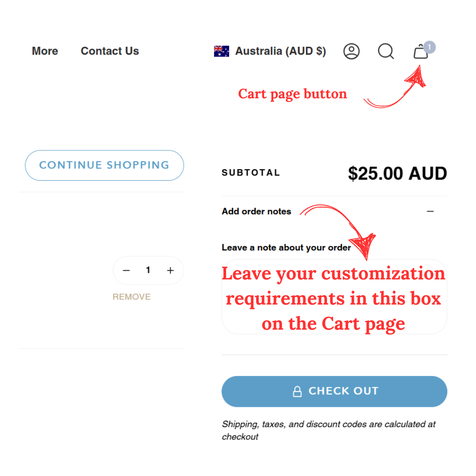Collapse order notes using the minus icon

(x=430, y=212)
